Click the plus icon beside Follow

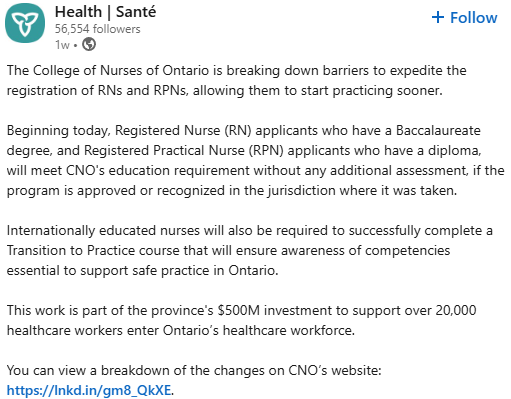point(438,17)
